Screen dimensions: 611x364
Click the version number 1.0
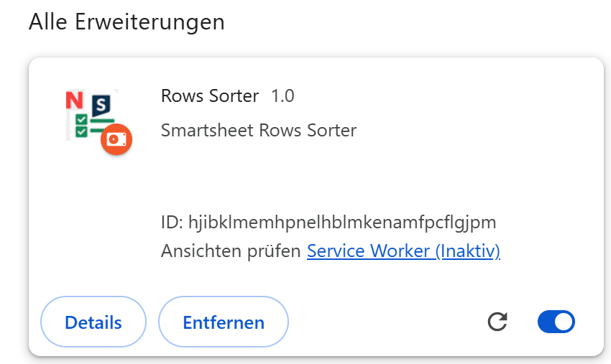(282, 95)
